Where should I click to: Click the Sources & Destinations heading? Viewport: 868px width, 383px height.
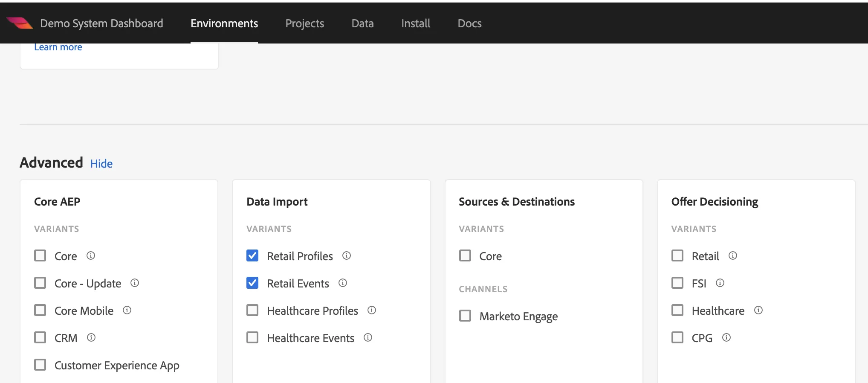tap(517, 202)
